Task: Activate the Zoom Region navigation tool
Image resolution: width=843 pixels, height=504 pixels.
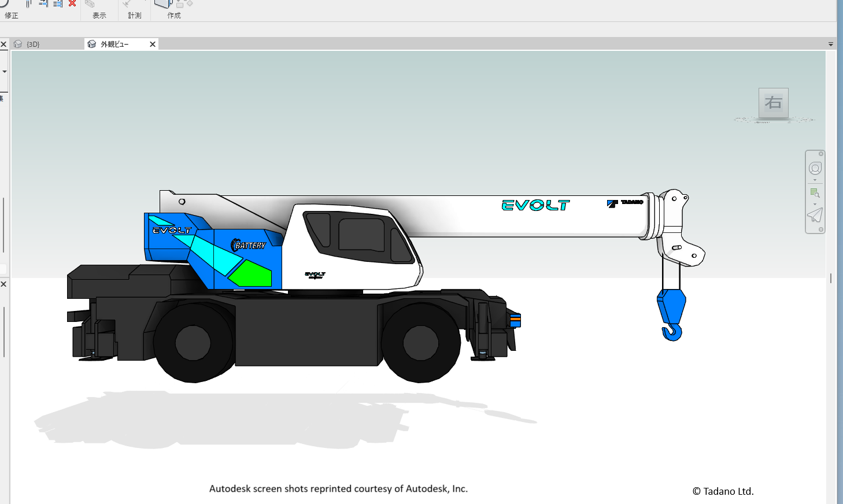Action: point(815,192)
